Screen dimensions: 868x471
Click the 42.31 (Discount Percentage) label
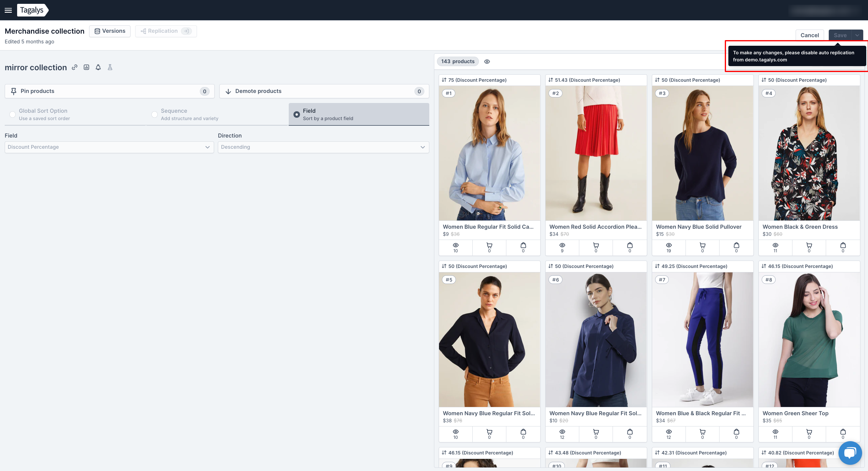click(x=694, y=453)
